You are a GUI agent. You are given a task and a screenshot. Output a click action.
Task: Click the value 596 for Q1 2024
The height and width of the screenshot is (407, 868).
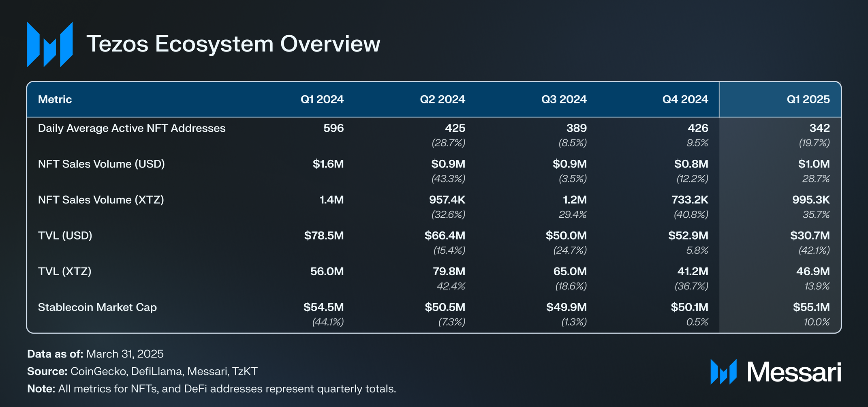[x=334, y=128]
